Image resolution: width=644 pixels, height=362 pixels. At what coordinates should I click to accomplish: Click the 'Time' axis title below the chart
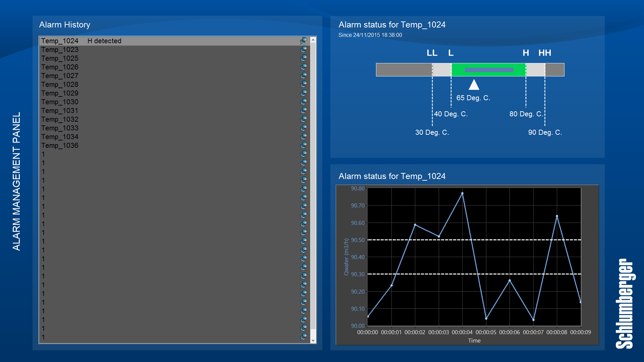coord(474,341)
